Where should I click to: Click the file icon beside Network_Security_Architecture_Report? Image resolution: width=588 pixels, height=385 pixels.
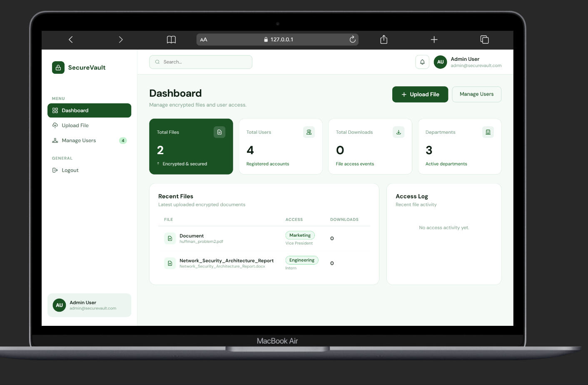point(170,263)
